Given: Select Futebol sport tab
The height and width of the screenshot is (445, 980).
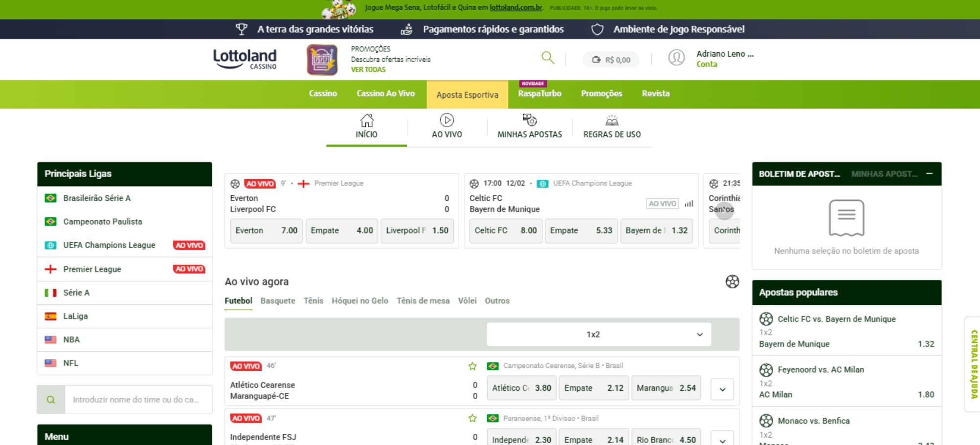Looking at the screenshot, I should pos(239,301).
